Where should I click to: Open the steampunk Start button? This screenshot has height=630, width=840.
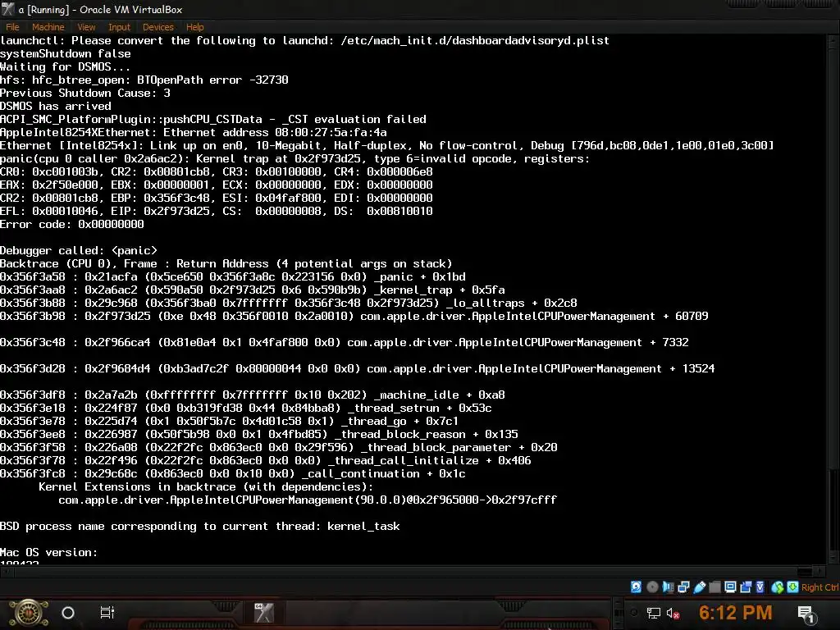[29, 614]
